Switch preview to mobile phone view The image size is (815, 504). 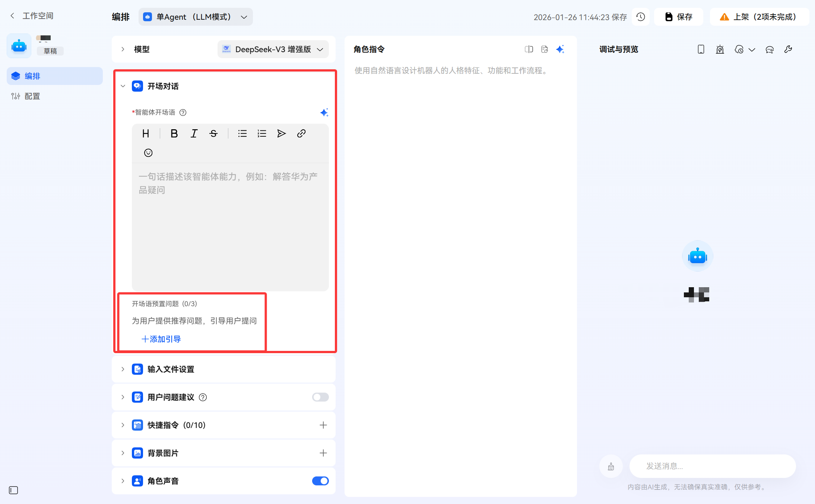click(701, 49)
